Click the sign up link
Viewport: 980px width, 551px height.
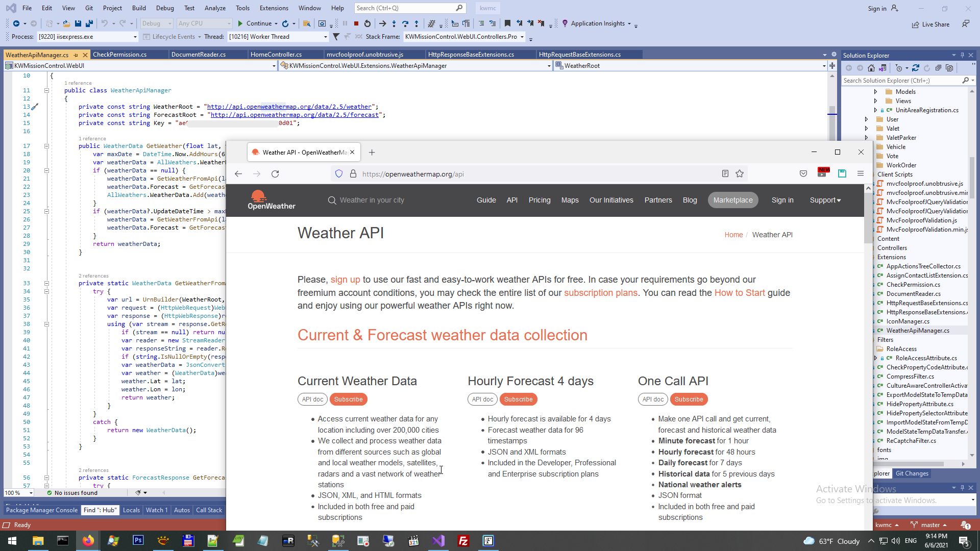345,280
